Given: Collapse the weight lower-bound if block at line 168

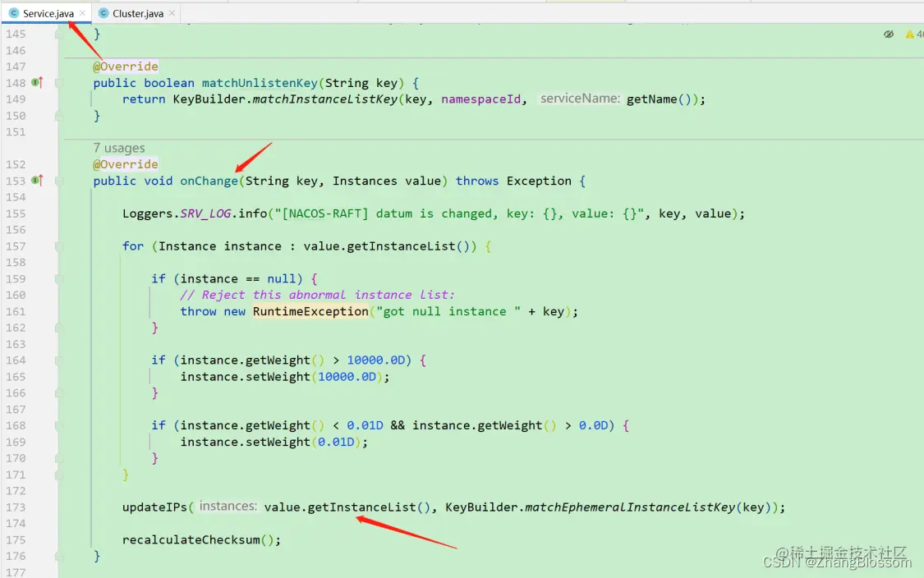Looking at the screenshot, I should tap(59, 425).
